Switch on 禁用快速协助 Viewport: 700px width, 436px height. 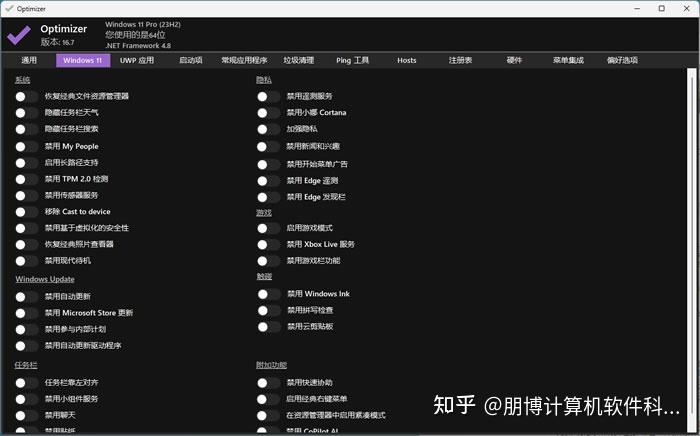click(x=268, y=383)
